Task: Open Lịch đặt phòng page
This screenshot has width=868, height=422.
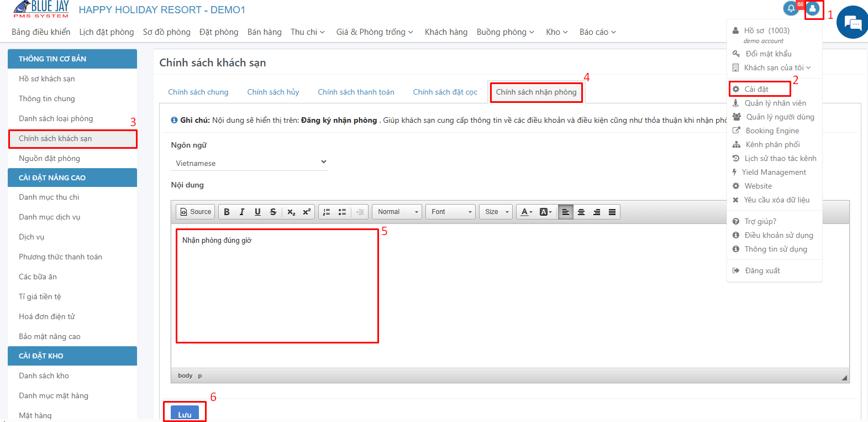Action: (107, 32)
